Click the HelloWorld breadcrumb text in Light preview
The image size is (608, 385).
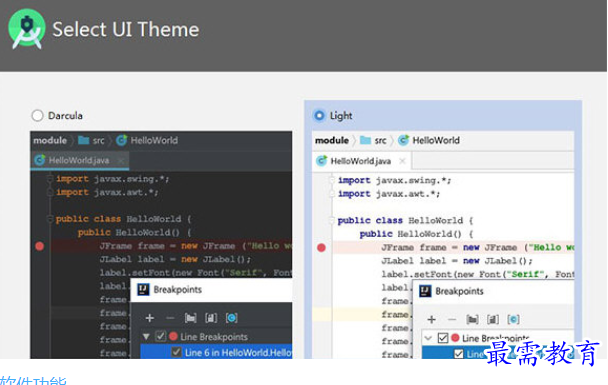(x=436, y=140)
